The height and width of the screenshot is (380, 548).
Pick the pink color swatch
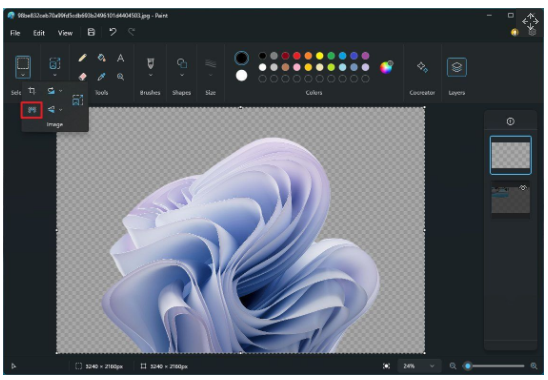pyautogui.click(x=297, y=67)
